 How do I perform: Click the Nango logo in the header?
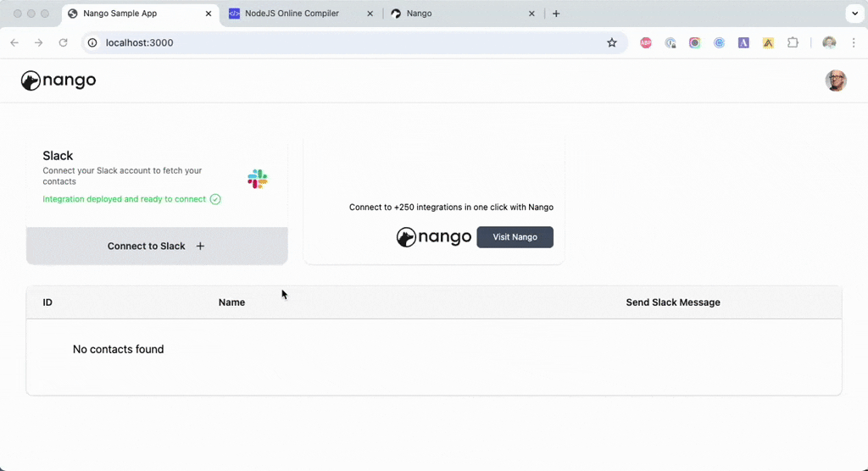58,80
